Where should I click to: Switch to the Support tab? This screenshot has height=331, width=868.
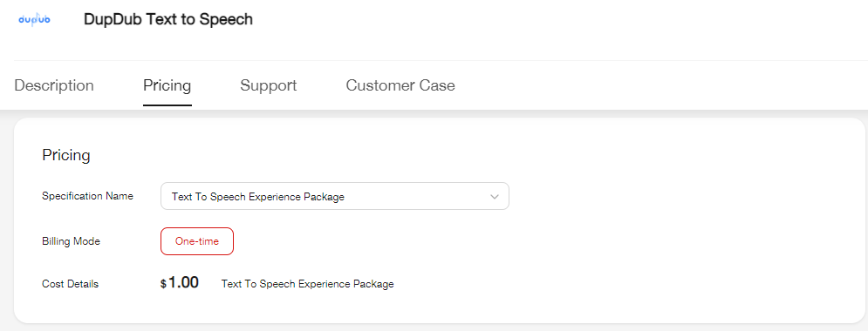point(269,85)
